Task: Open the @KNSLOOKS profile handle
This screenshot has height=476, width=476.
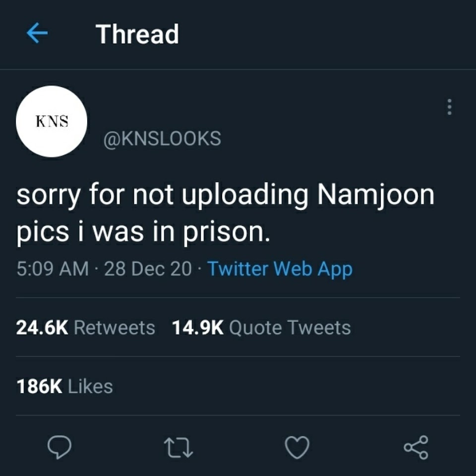Action: point(163,139)
